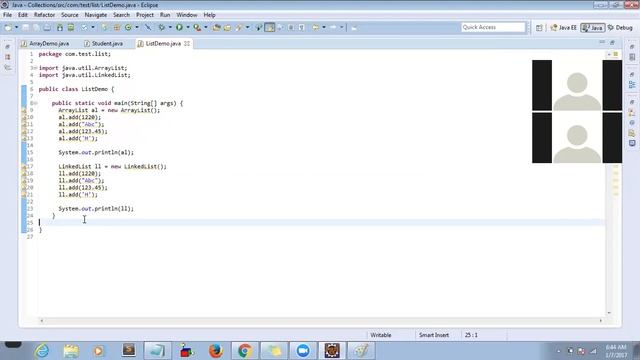Viewport: 640px width, 360px height.
Task: Open the Run menu
Action: [165, 15]
